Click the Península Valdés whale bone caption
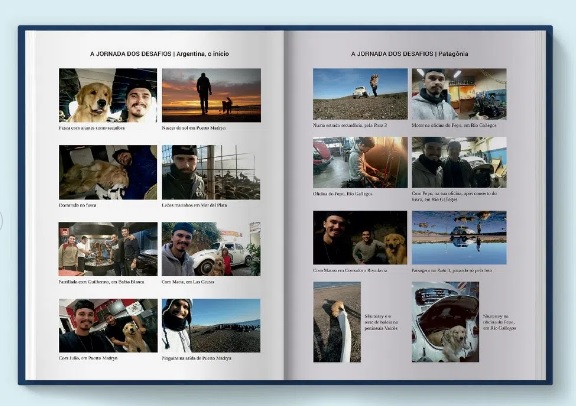 tap(382, 322)
